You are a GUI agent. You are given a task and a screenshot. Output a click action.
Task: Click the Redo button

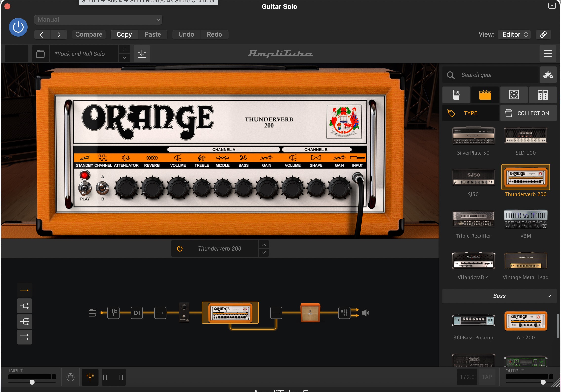pos(214,34)
